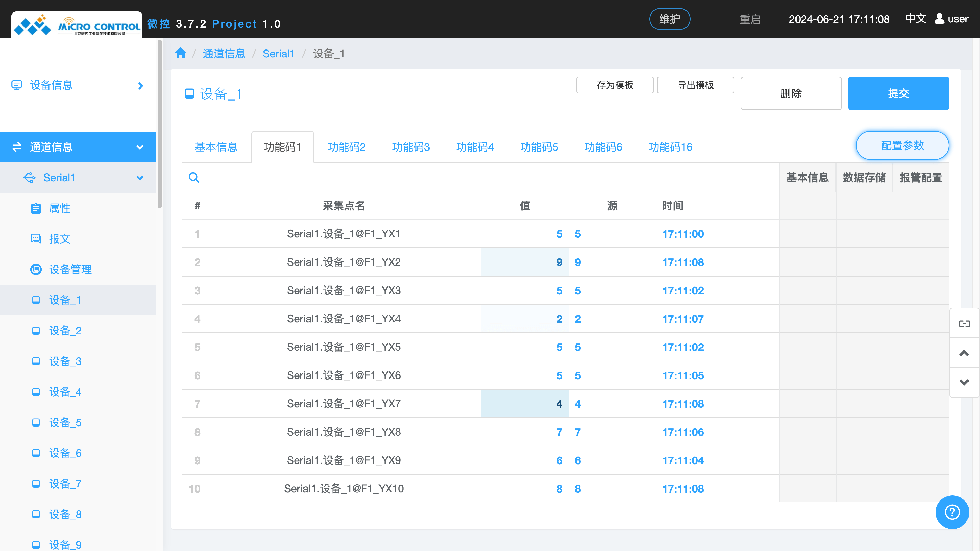Click the user profile icon
The width and height of the screenshot is (980, 551).
point(939,19)
